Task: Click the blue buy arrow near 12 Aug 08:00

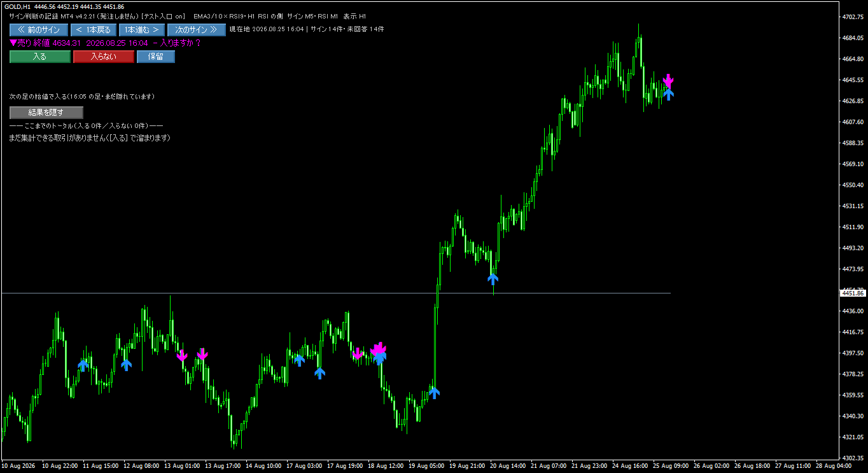Action: pyautogui.click(x=126, y=365)
